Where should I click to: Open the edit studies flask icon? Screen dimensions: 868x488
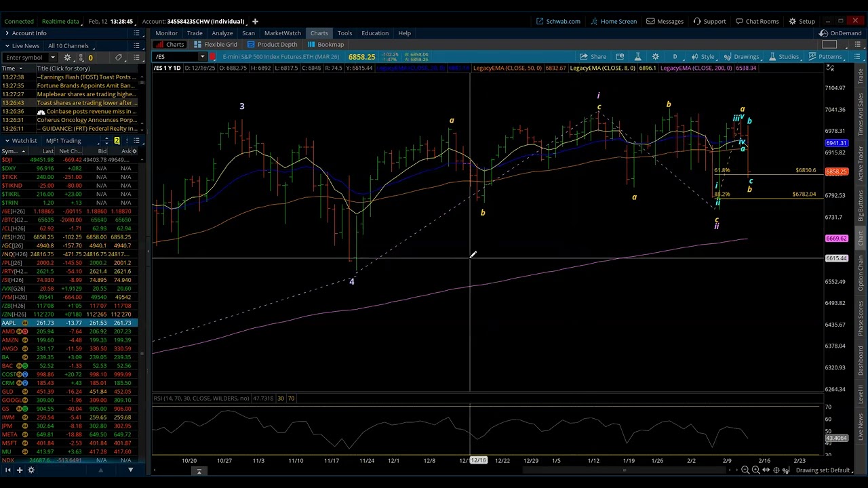click(637, 57)
